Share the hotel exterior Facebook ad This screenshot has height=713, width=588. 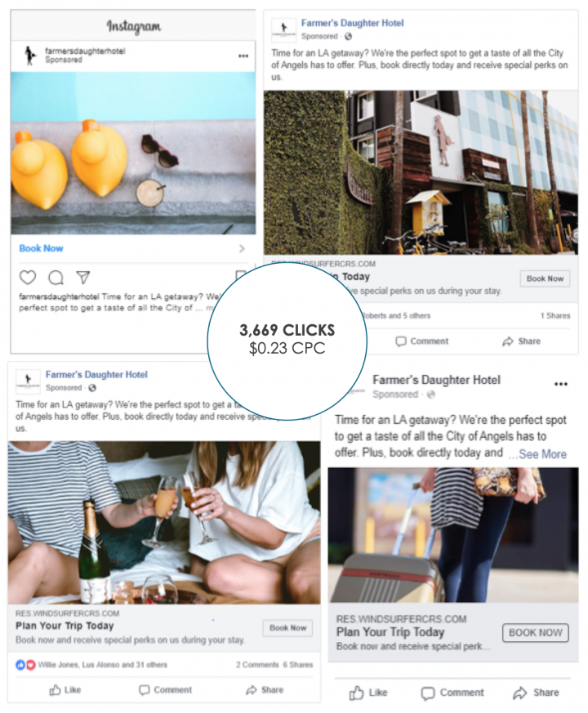(522, 341)
